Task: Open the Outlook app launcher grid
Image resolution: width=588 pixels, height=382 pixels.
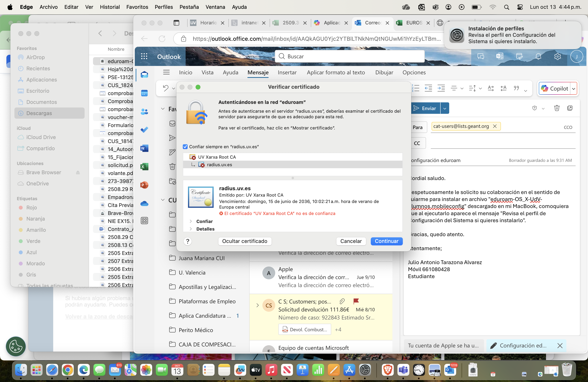Action: tap(144, 57)
